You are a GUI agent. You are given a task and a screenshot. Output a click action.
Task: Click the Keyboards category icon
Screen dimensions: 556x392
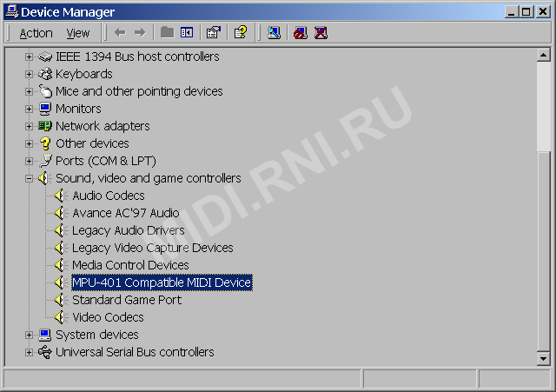click(x=45, y=74)
